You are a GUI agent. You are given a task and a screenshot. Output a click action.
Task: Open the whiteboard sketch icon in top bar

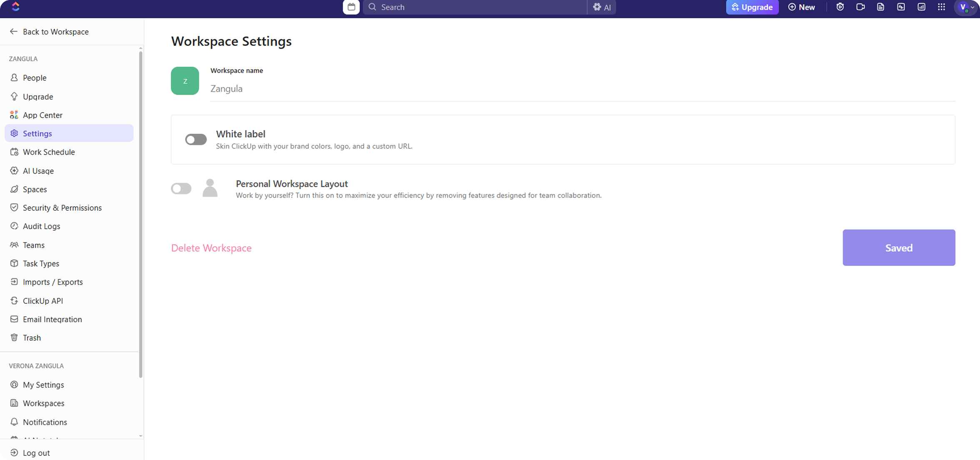coord(901,7)
